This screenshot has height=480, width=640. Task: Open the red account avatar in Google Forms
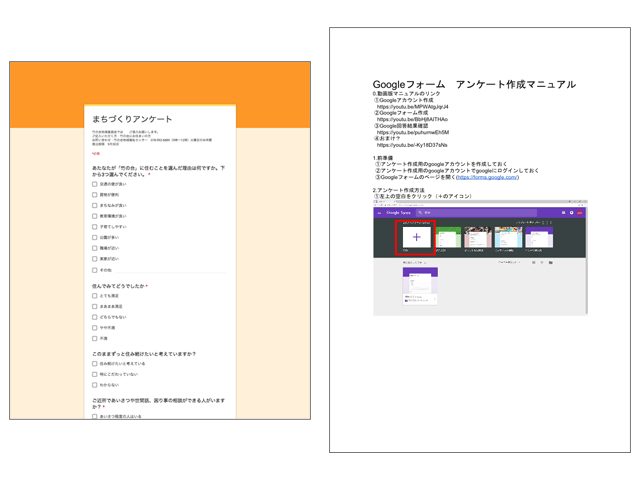(x=580, y=213)
